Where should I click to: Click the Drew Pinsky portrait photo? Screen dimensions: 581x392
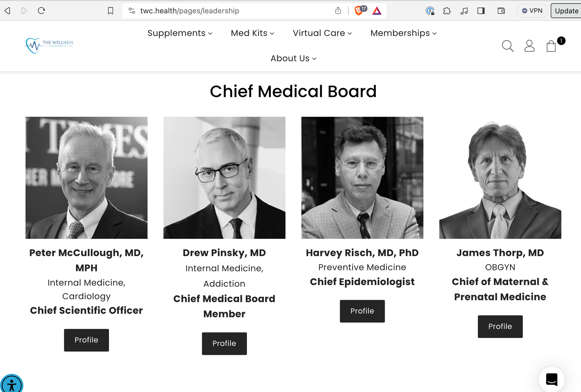224,178
